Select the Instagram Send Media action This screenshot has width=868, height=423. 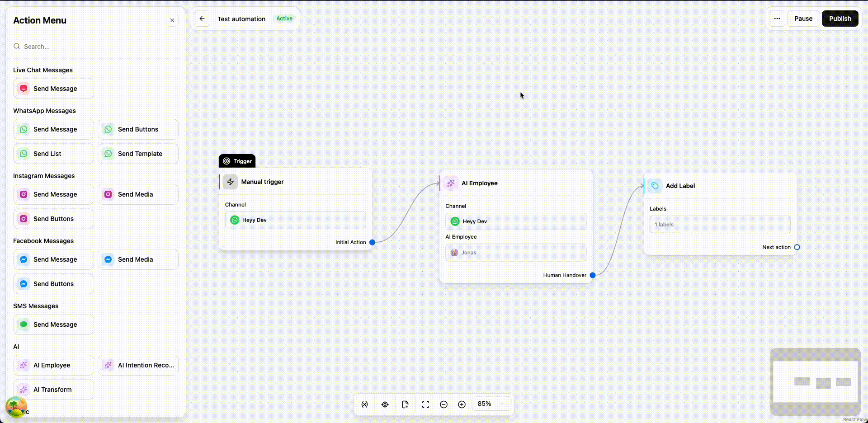click(138, 194)
